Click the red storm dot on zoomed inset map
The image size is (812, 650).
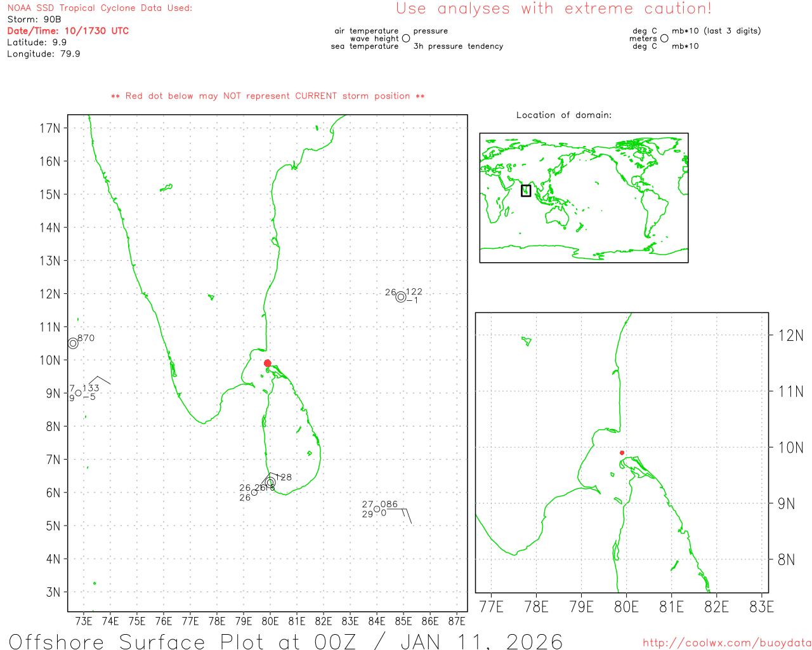[x=622, y=453]
